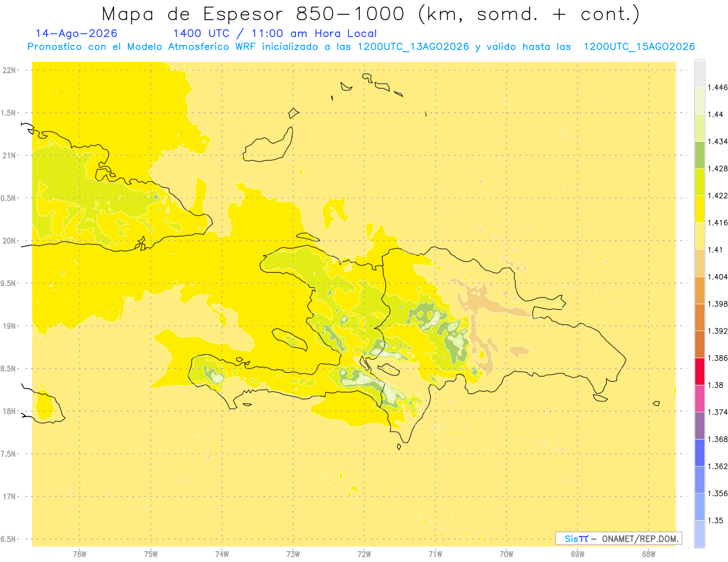Click the 74W longitude label
This screenshot has height=562, width=728.
222,554
